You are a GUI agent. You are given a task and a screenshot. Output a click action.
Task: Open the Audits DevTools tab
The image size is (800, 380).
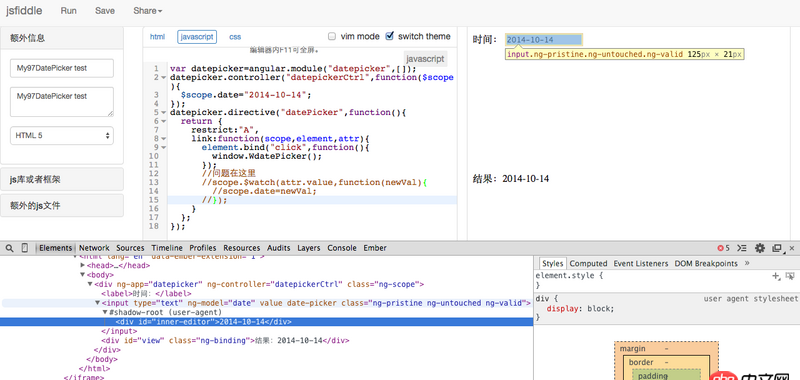[x=279, y=248]
